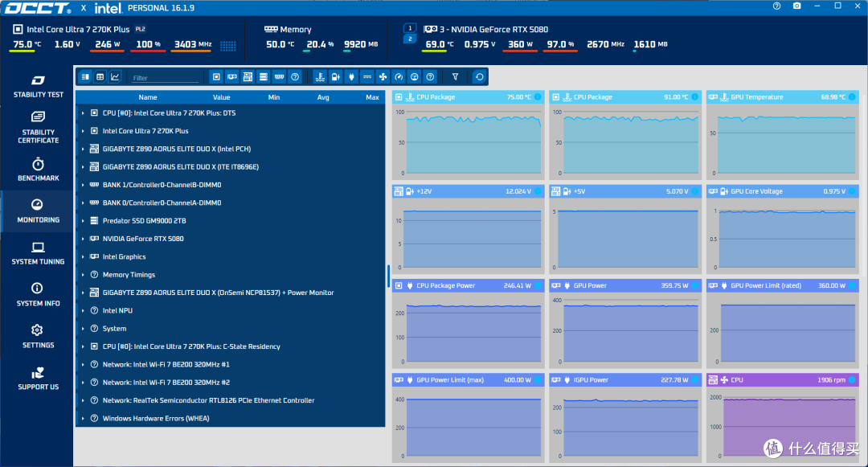
Task: Switch to the table-only view icon
Action: coord(100,77)
